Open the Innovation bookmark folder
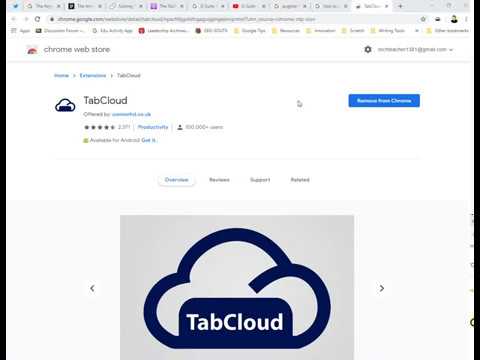This screenshot has width=480, height=360. pos(321,31)
